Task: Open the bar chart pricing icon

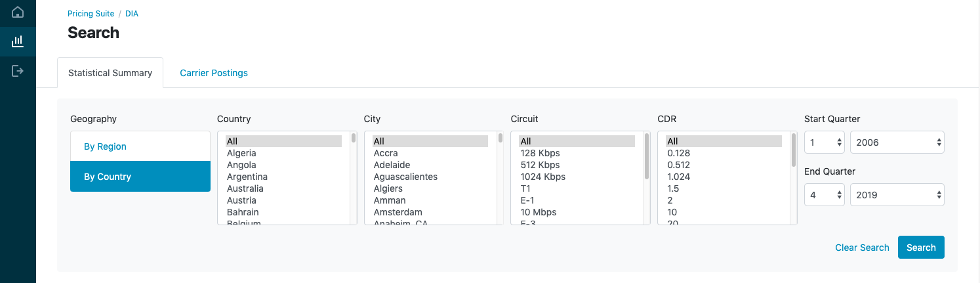Action: (x=18, y=42)
